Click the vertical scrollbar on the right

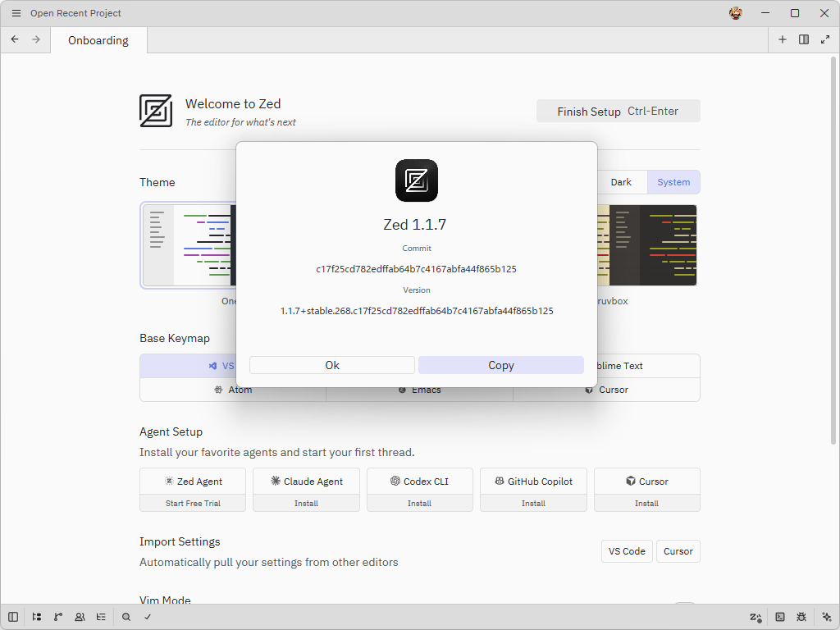click(x=833, y=251)
